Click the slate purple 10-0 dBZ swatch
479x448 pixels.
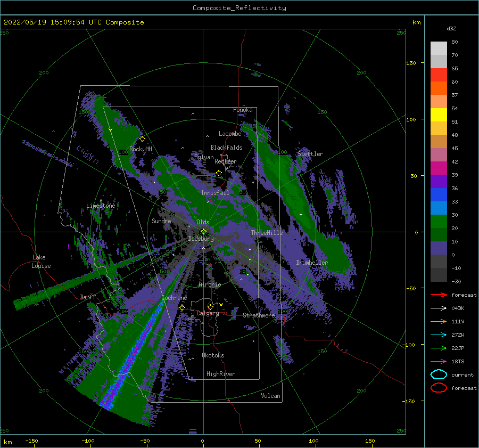click(439, 248)
